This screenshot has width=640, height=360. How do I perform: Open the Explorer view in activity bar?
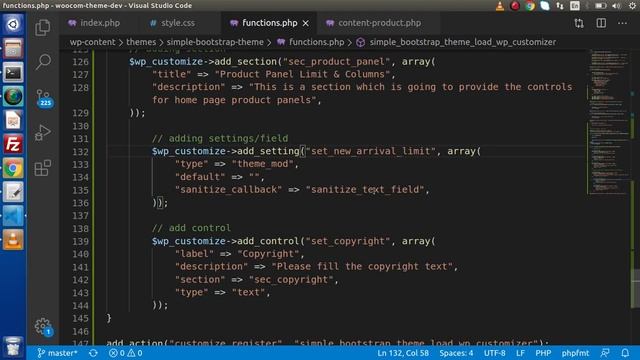[x=42, y=27]
